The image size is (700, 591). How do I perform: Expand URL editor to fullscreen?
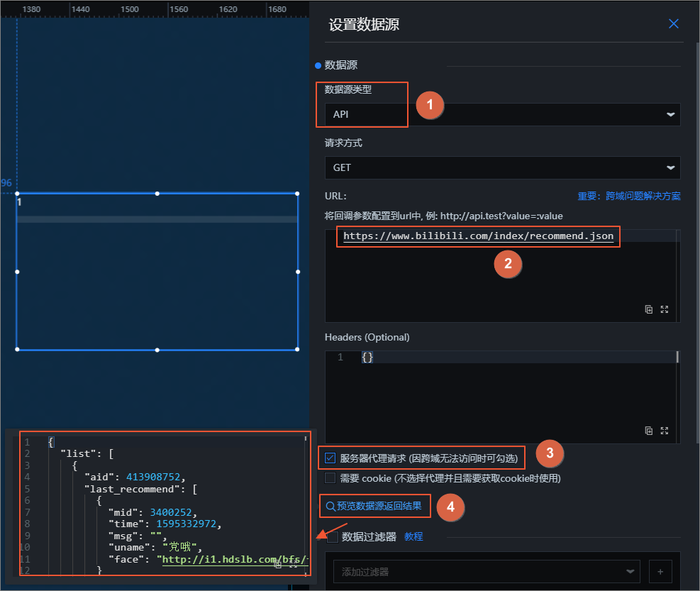click(665, 309)
